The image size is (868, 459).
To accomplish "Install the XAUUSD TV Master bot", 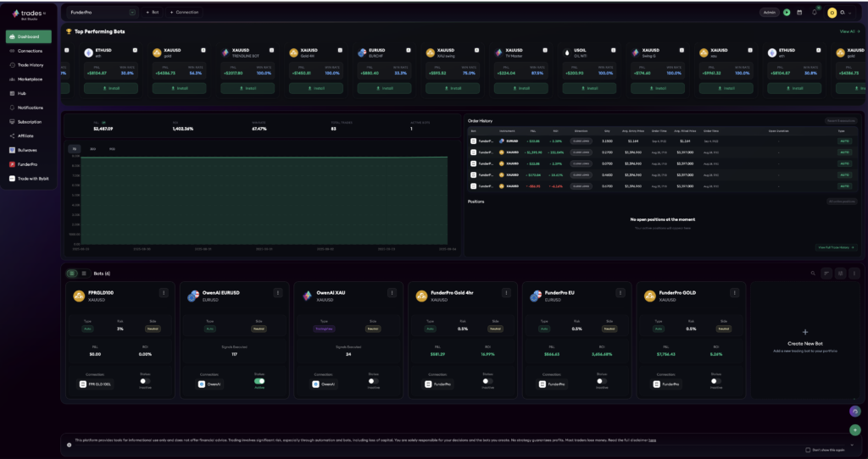I will (x=521, y=88).
